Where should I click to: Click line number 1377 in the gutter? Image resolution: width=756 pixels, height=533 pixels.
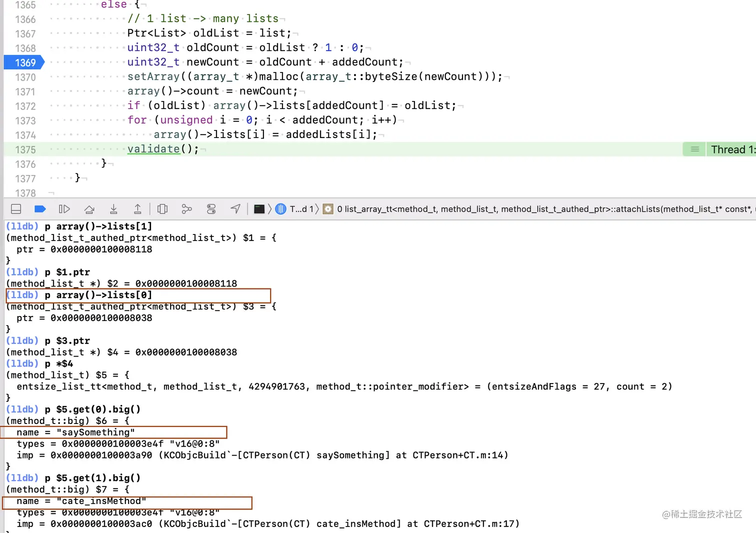[x=25, y=179]
